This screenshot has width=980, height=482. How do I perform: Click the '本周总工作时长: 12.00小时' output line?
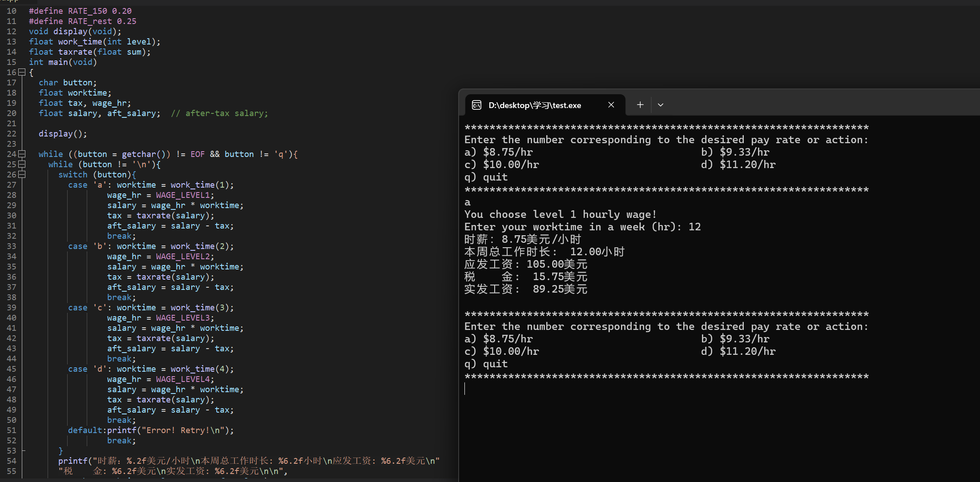(544, 252)
